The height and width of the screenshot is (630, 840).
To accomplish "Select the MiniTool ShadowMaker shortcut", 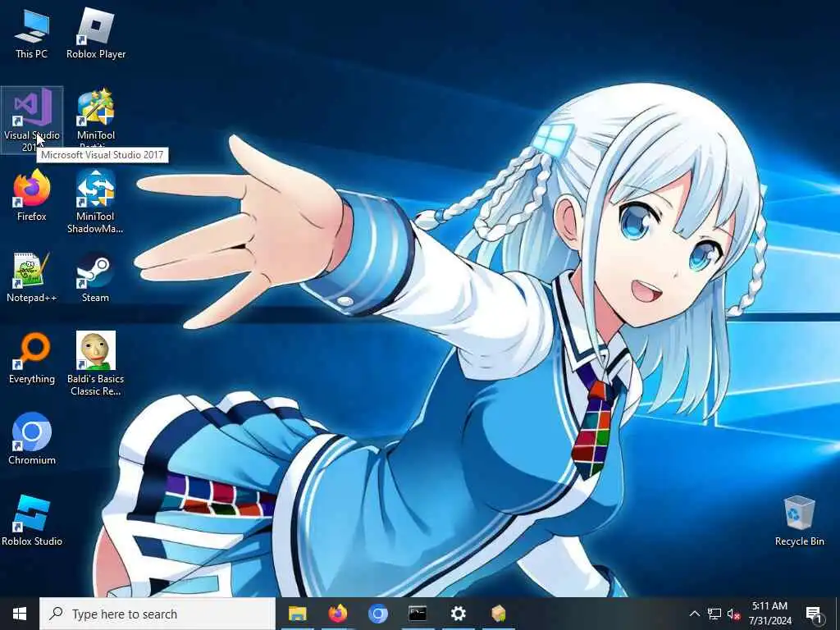I will pos(95,202).
